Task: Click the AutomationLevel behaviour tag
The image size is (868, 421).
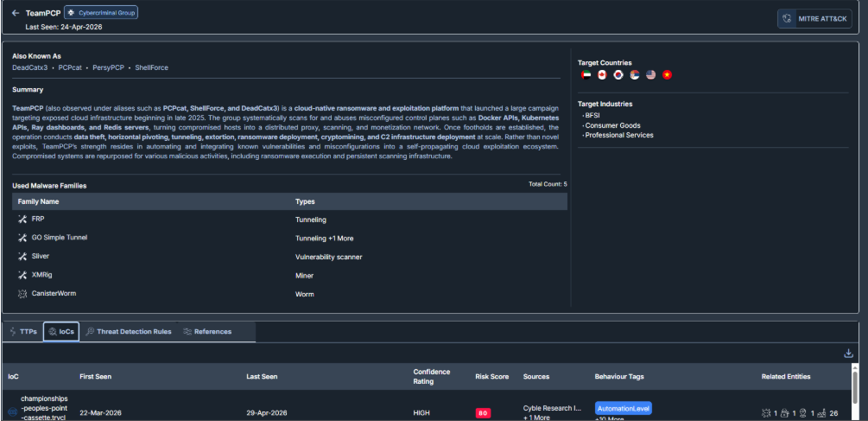Action: [624, 408]
